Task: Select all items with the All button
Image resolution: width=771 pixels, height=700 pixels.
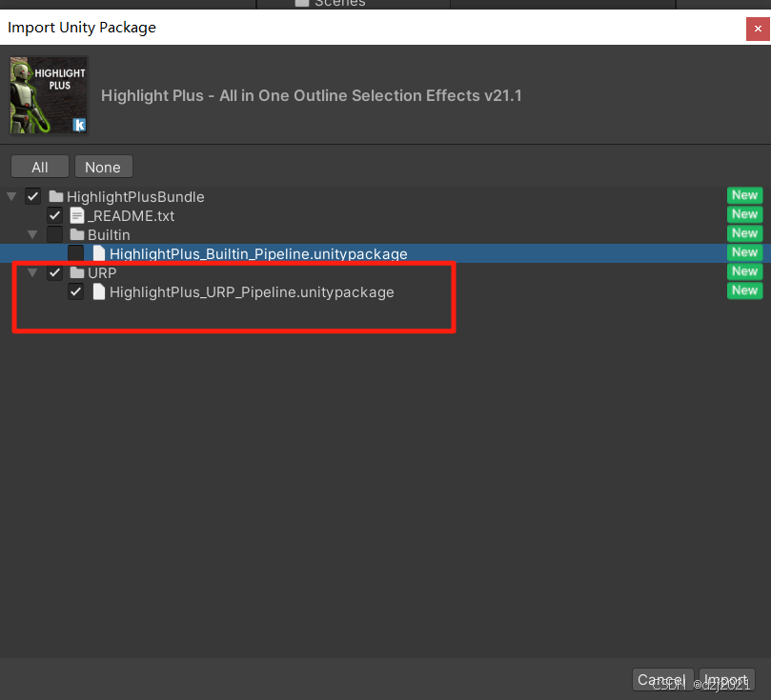Action: click(x=40, y=167)
